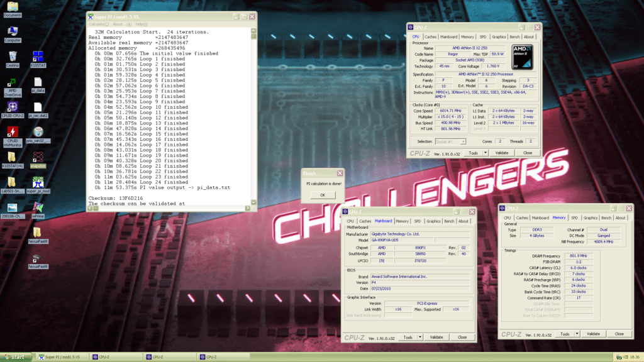Switch to Memory tab in top CPU-Z window
Image resolution: width=644 pixels, height=362 pixels.
coord(467,37)
